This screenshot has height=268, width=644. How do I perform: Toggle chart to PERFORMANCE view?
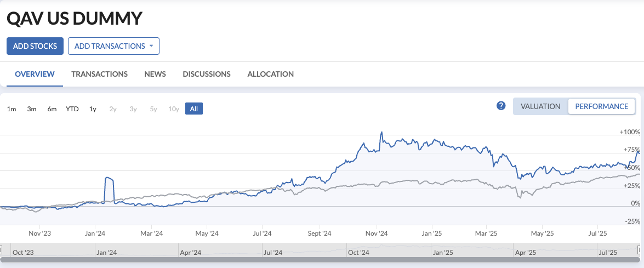click(602, 106)
